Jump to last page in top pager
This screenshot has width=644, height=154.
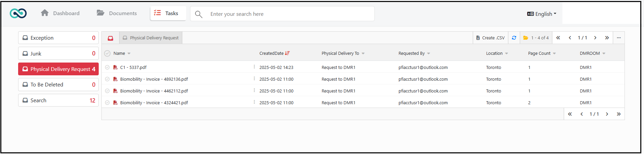(607, 38)
